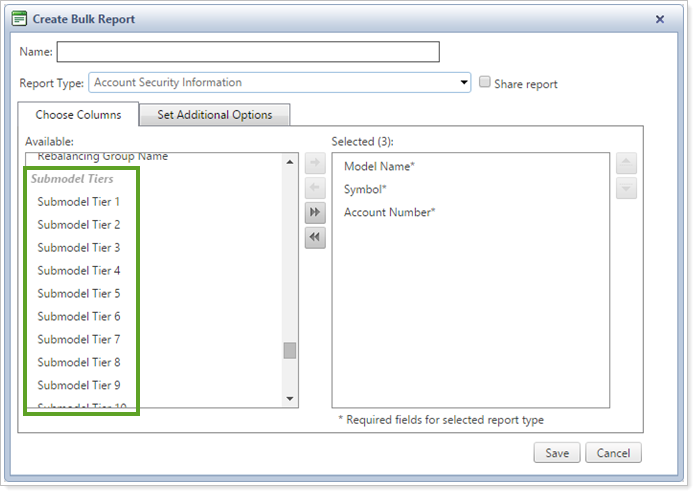Click the move down arrow for selected columns
Viewport: 697px width, 495px height.
pyautogui.click(x=626, y=188)
